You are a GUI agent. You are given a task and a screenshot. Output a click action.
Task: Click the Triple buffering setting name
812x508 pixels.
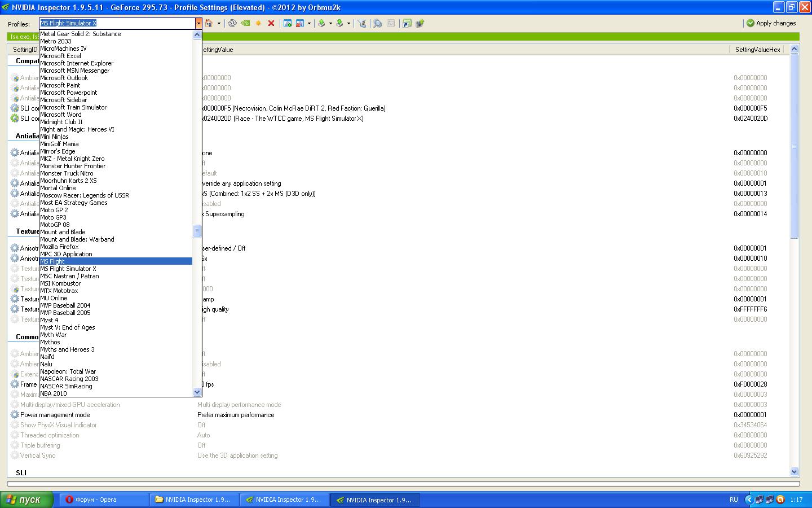pos(40,445)
